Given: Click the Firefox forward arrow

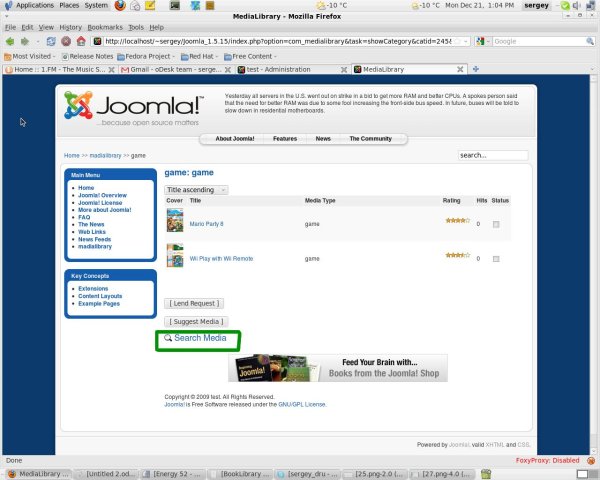Looking at the screenshot, I should [x=25, y=41].
